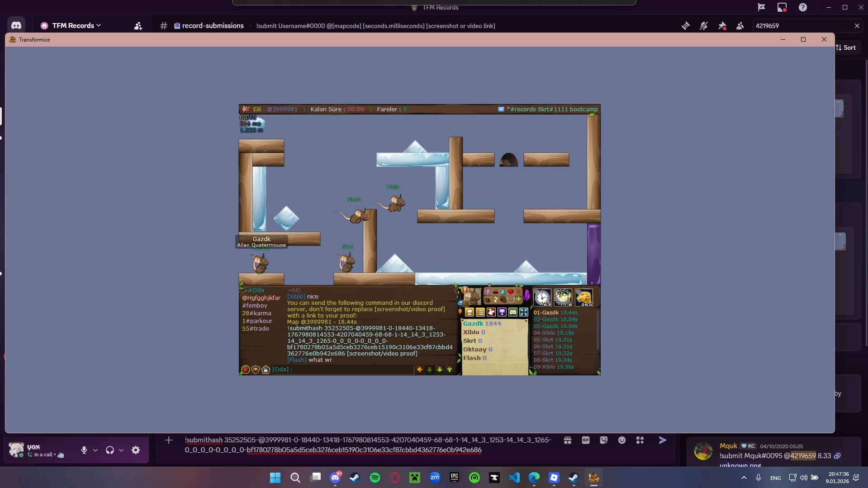Open Discord help
The height and width of the screenshot is (488, 868).
pos(803,7)
